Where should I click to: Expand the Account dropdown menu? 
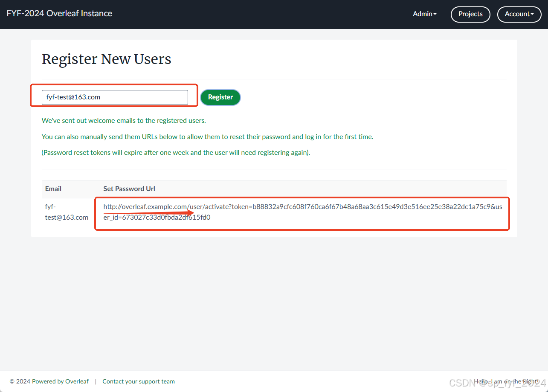(x=519, y=14)
